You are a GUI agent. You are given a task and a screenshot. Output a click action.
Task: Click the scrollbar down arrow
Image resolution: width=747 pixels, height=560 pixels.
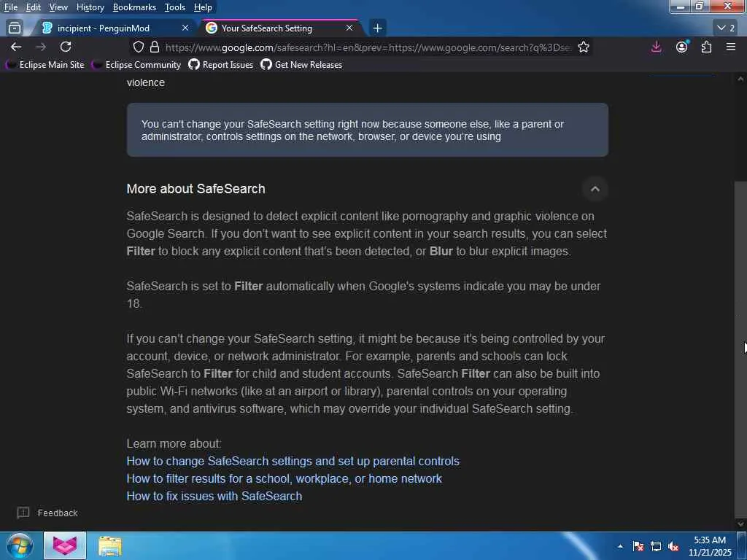(740, 524)
